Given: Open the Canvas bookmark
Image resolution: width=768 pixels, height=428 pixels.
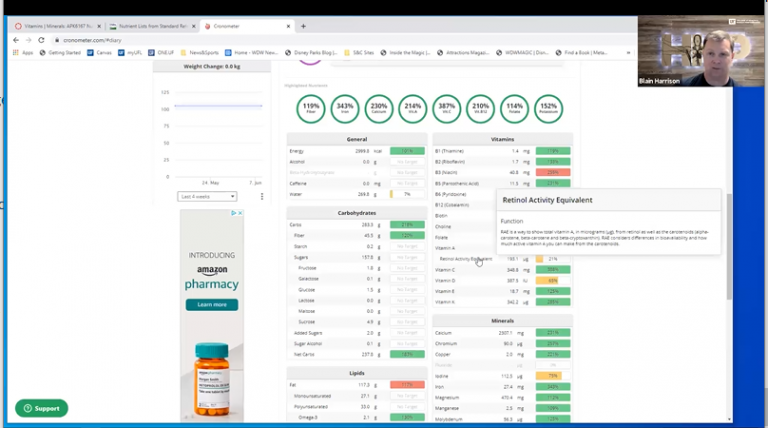Looking at the screenshot, I should pyautogui.click(x=108, y=52).
